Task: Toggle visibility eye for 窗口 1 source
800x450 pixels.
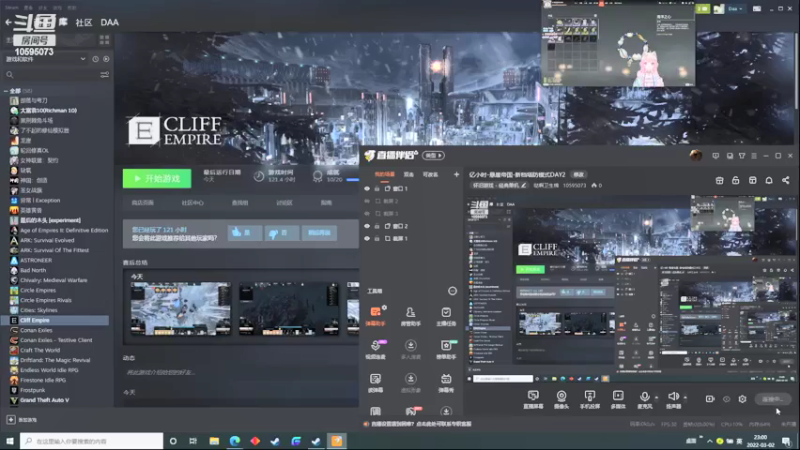Action: (367, 189)
